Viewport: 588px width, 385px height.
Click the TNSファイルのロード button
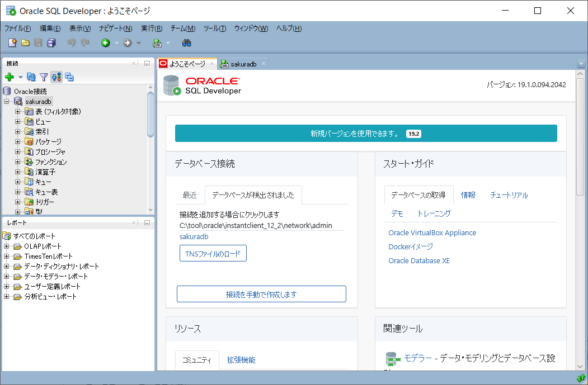(x=213, y=254)
